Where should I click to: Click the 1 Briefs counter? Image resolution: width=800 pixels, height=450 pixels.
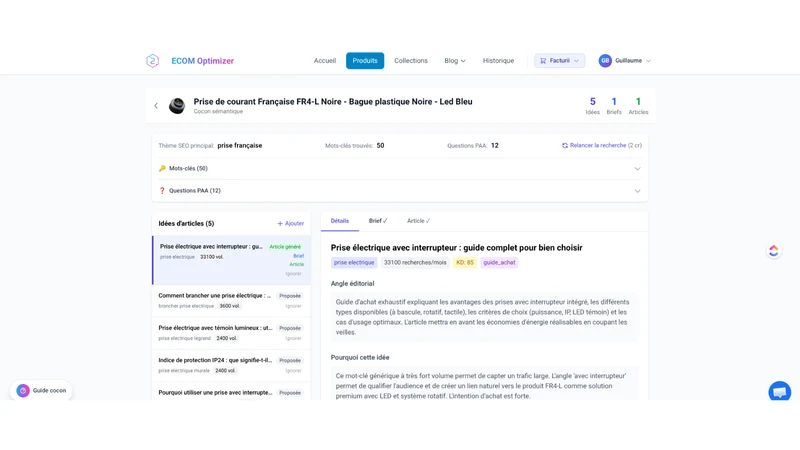pos(614,106)
